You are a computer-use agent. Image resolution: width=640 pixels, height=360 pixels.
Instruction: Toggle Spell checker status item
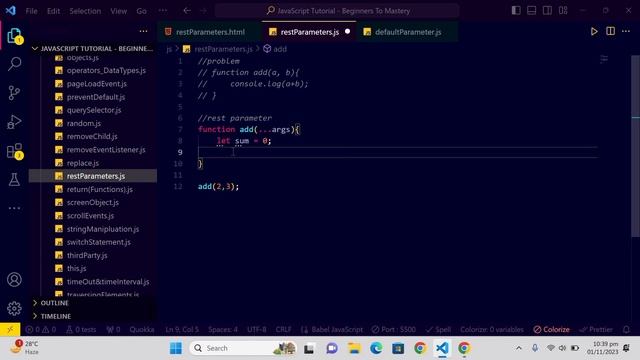click(x=438, y=329)
